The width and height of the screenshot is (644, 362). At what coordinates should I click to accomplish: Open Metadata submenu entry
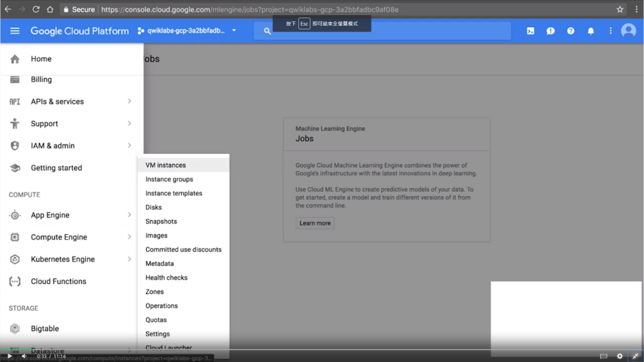coord(183,263)
